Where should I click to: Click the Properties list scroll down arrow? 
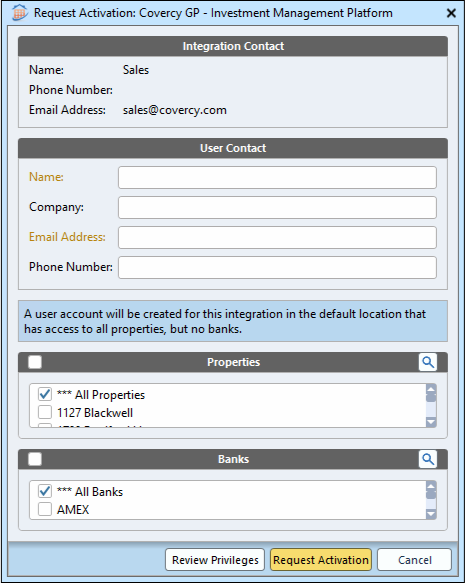431,422
